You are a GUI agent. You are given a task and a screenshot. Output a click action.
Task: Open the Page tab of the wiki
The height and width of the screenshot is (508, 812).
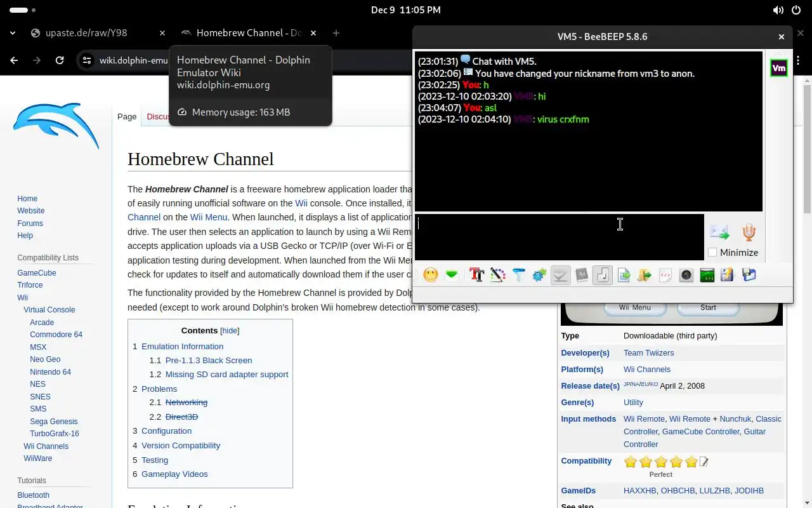127,116
